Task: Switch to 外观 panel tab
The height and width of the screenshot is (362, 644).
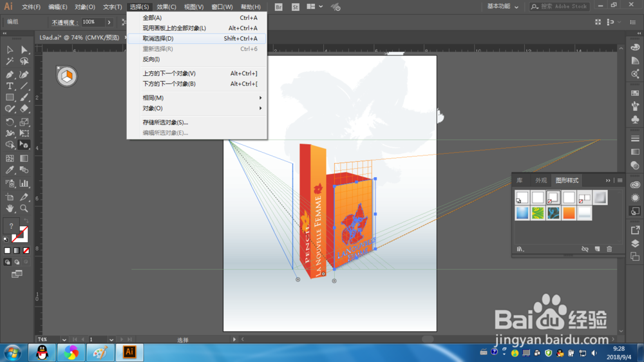Action: click(x=541, y=180)
